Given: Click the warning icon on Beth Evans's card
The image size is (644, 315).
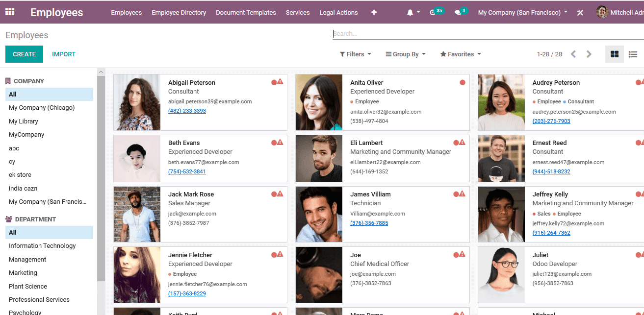Looking at the screenshot, I should click(280, 142).
